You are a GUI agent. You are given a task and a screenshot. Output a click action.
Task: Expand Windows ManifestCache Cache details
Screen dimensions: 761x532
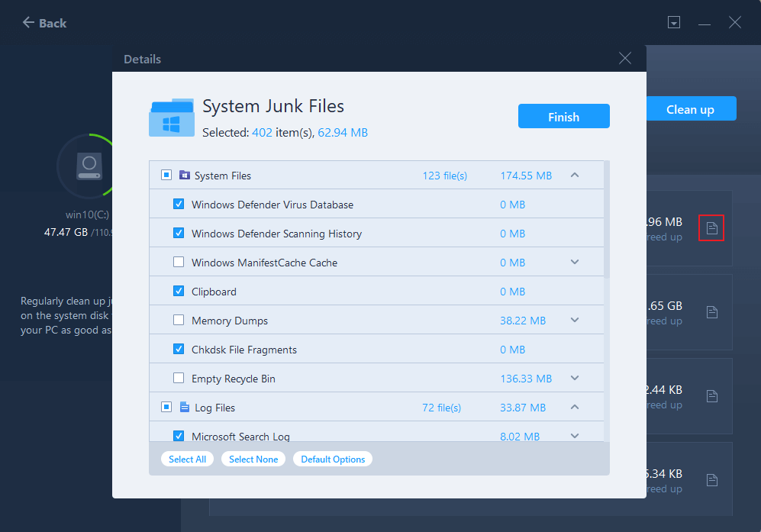(575, 262)
